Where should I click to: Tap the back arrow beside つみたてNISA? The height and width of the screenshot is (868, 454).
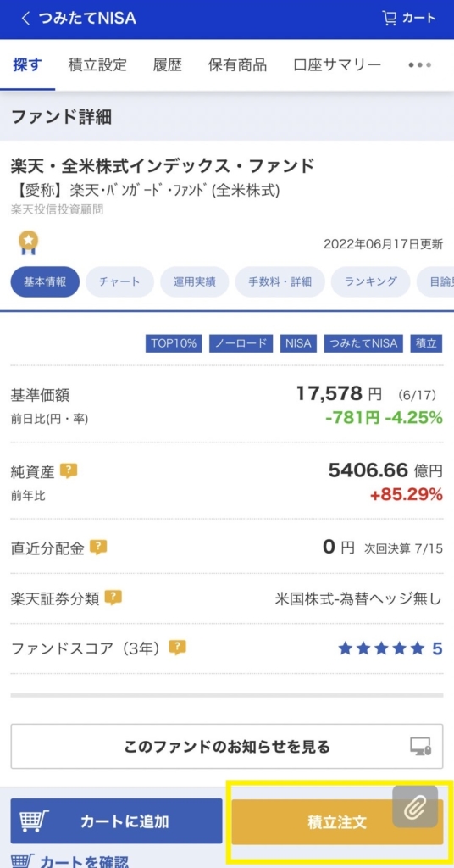click(x=25, y=19)
